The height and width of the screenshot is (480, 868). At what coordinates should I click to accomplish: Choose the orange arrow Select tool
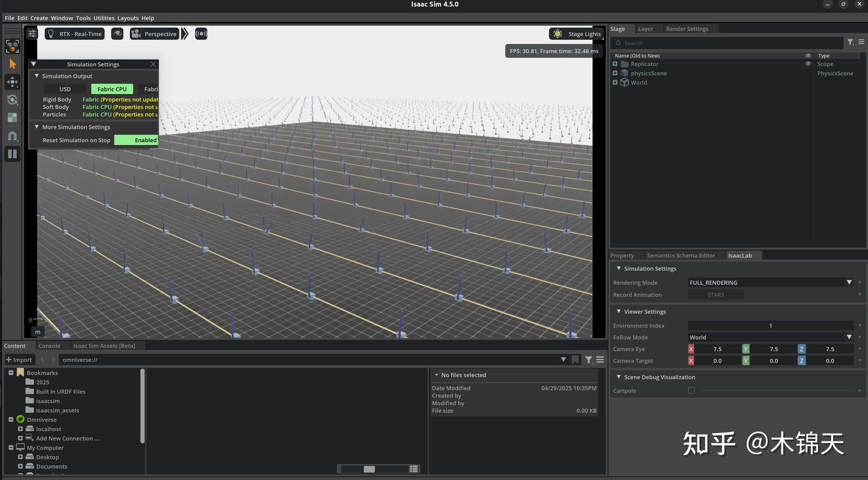(x=12, y=64)
